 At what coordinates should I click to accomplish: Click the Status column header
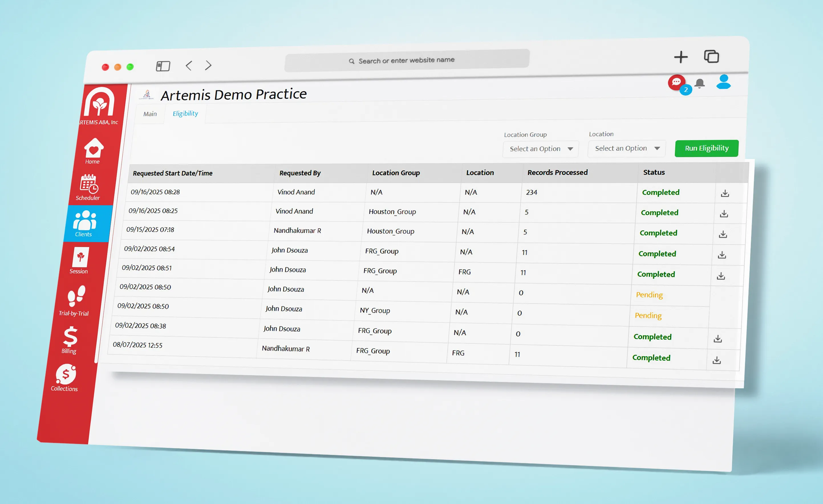pos(654,172)
